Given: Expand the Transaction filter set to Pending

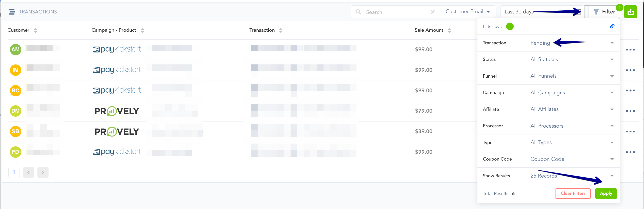Looking at the screenshot, I should [x=572, y=43].
